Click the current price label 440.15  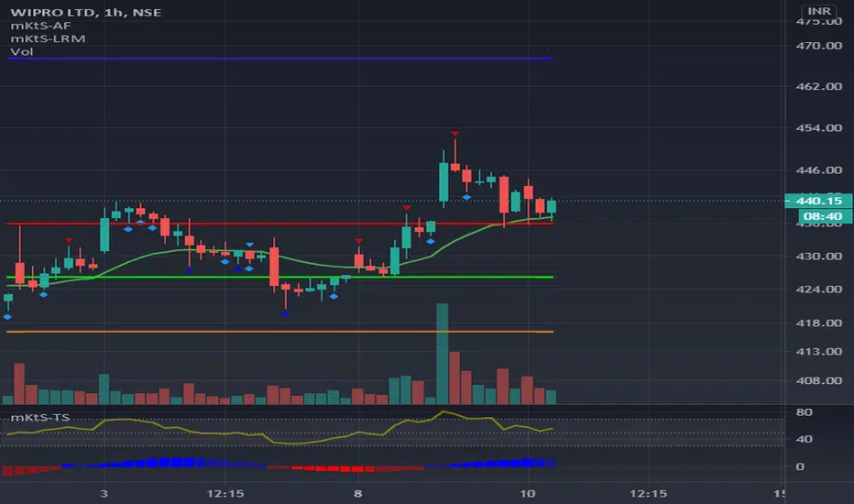[x=818, y=201]
